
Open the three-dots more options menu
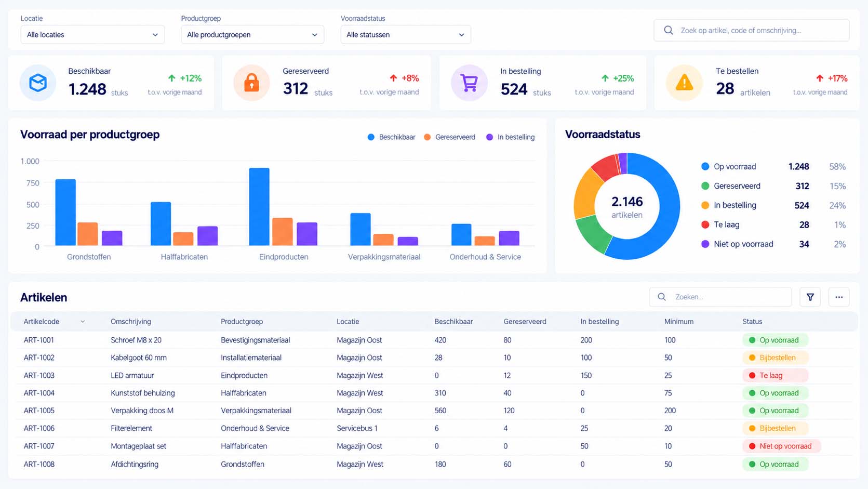(839, 297)
